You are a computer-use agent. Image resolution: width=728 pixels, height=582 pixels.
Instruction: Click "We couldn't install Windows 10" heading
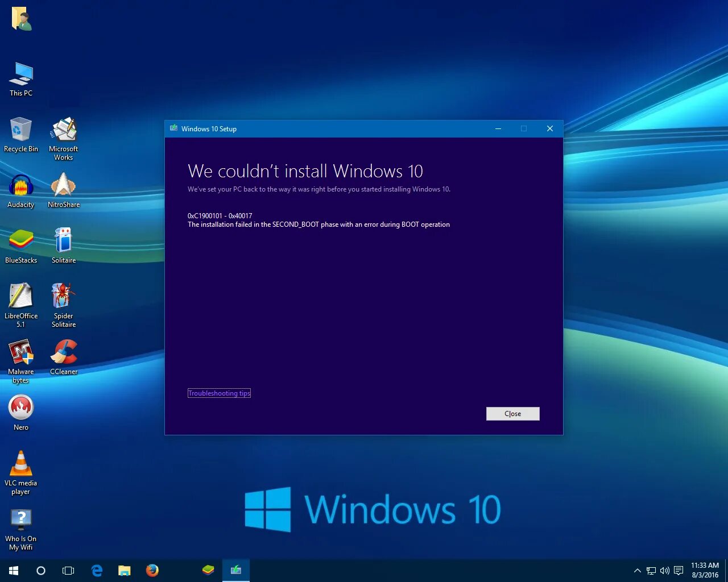coord(305,171)
